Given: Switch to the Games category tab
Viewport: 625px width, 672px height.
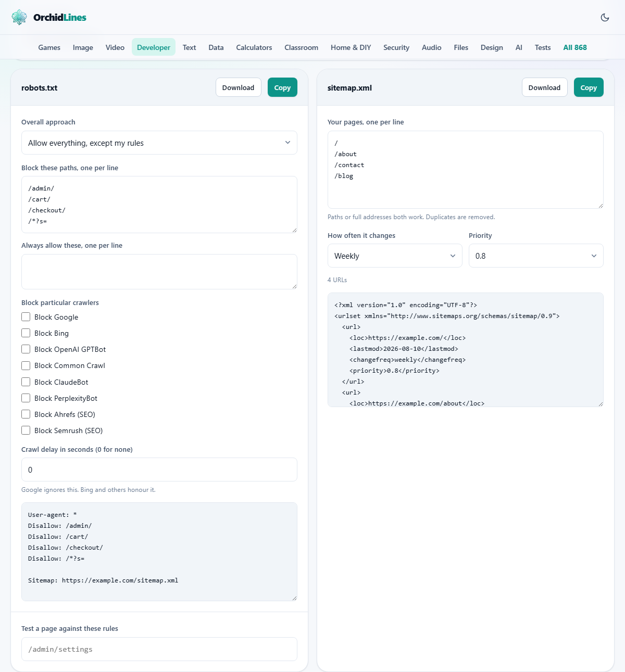Looking at the screenshot, I should click(x=49, y=47).
